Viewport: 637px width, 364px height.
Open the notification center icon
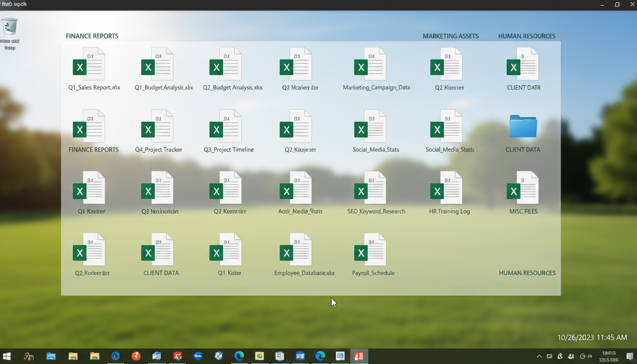pos(629,356)
